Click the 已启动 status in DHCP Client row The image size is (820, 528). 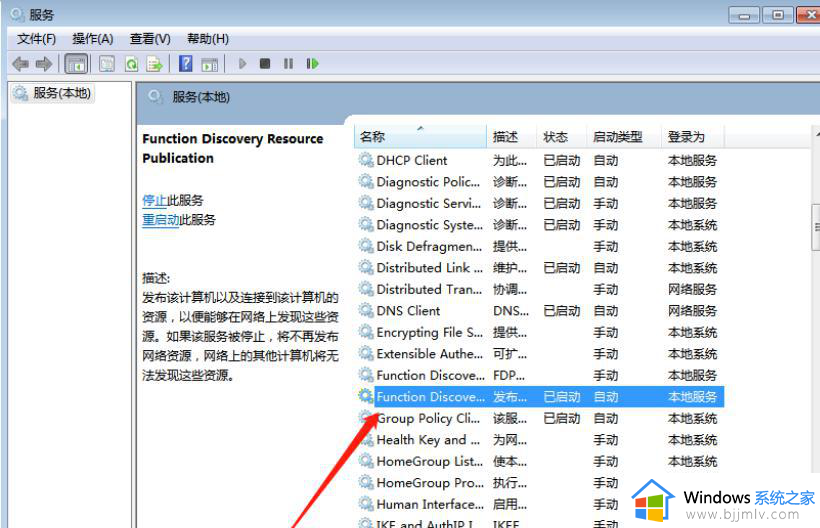tap(562, 160)
